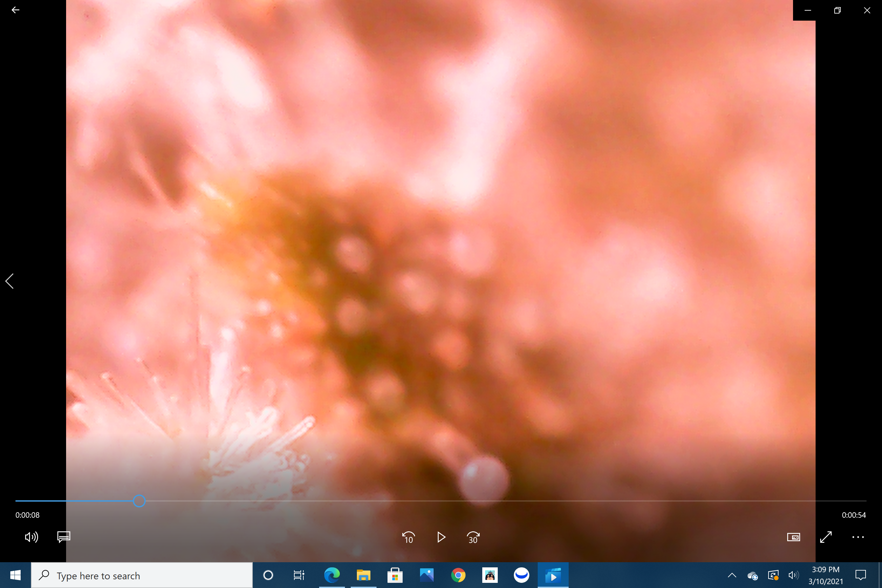
Task: Launch Google Chrome from taskbar
Action: point(458,575)
